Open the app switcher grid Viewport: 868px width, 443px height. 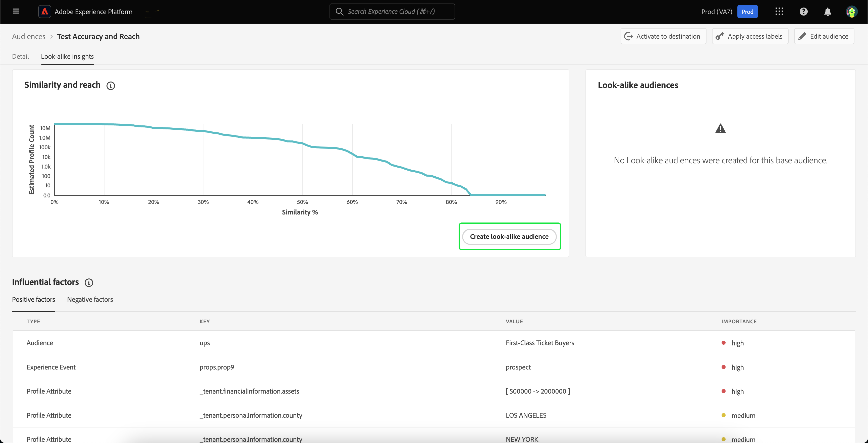tap(779, 12)
